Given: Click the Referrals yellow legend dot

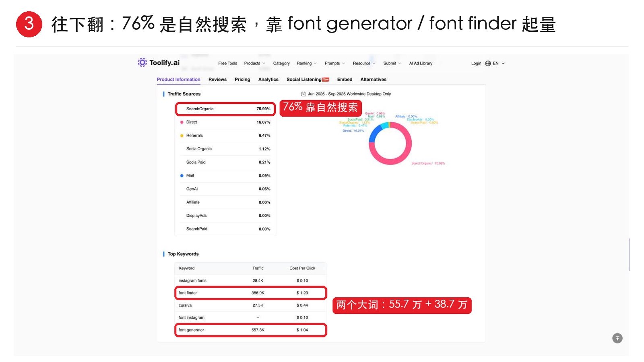Looking at the screenshot, I should (182, 136).
